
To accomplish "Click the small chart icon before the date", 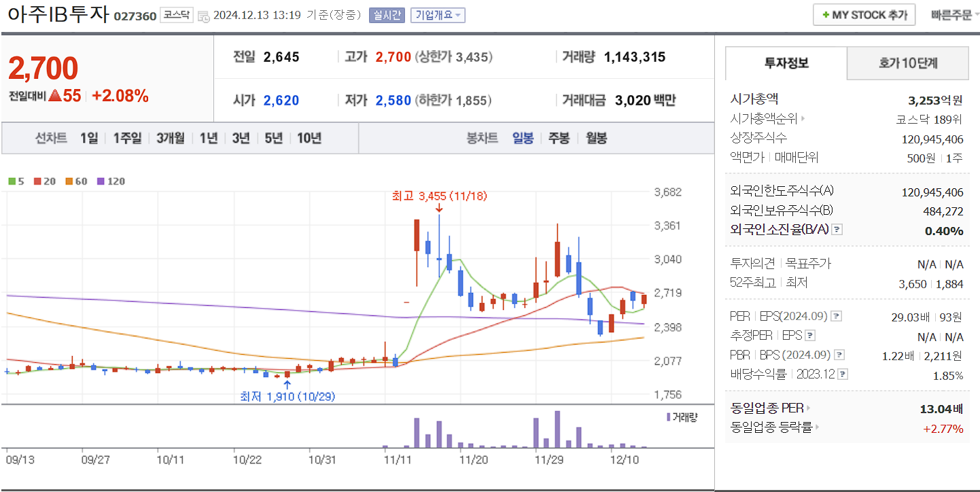I will coord(203,16).
